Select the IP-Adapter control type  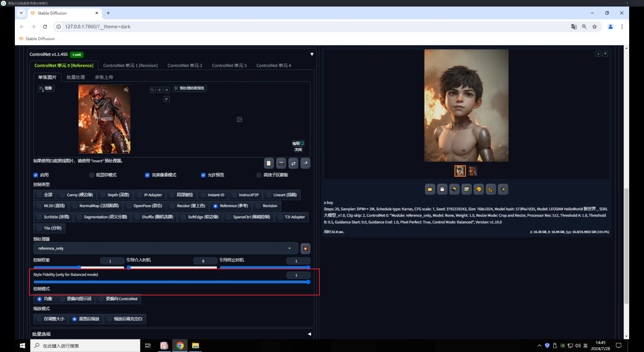tap(150, 195)
